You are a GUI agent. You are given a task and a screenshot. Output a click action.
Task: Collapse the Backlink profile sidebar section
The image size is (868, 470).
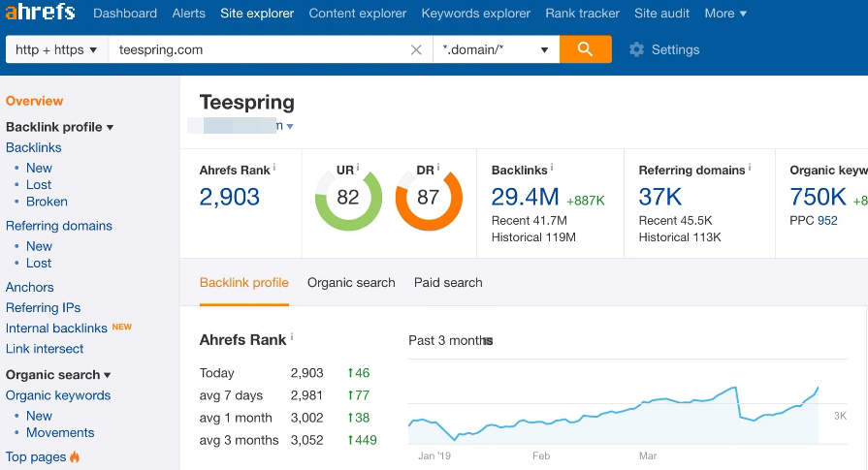tap(60, 127)
